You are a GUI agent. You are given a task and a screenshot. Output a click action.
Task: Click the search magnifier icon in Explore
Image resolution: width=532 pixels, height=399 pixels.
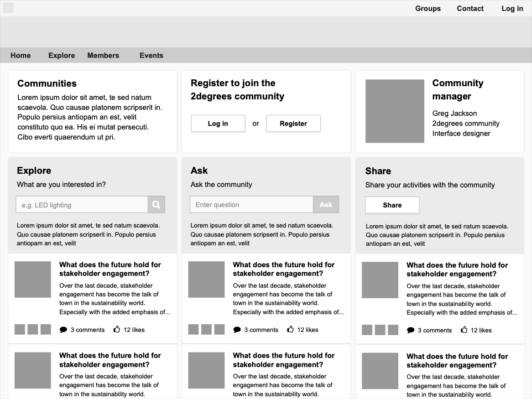[x=156, y=204]
